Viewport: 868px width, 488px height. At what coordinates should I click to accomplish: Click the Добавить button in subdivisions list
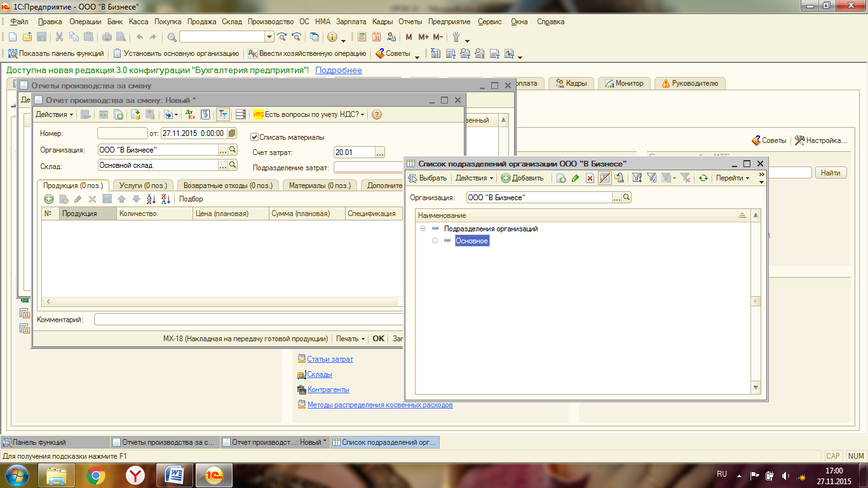522,178
